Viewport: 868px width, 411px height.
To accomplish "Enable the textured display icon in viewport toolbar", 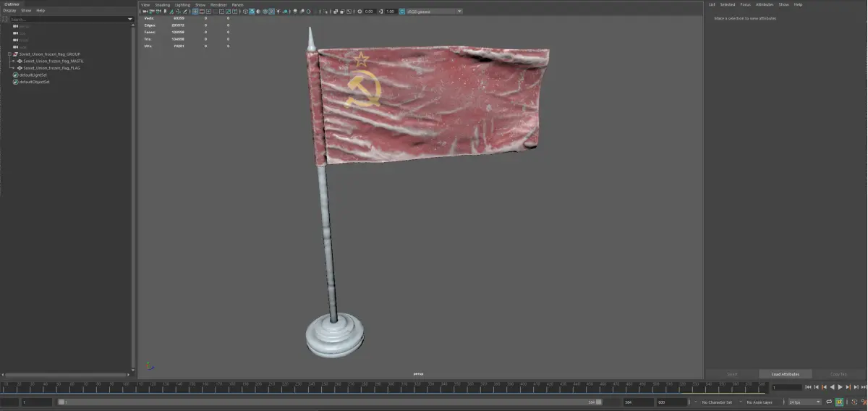I will pyautogui.click(x=271, y=12).
